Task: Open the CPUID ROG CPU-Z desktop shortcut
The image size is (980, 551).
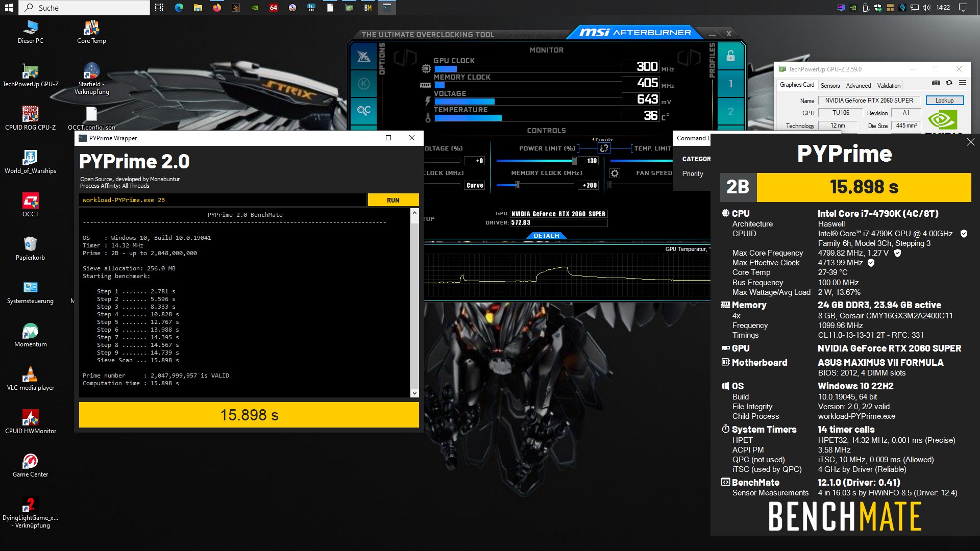Action: coord(30,118)
